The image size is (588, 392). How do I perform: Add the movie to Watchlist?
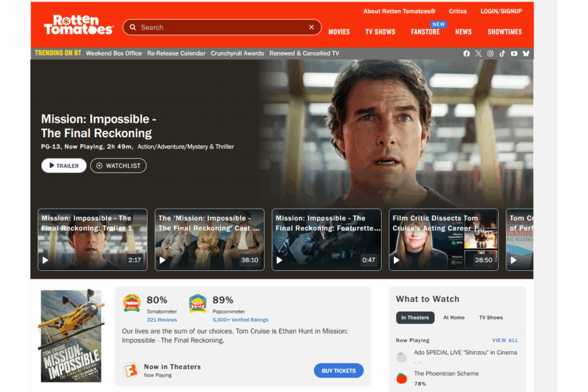[118, 166]
